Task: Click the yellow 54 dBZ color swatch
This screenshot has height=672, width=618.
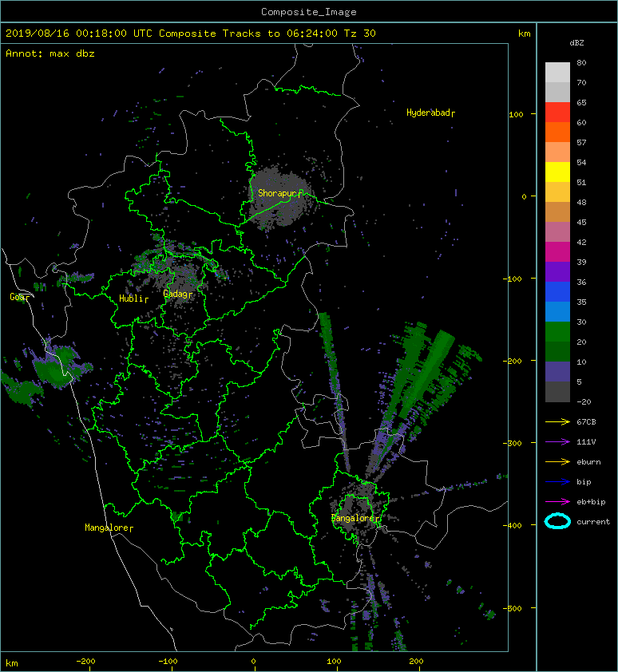Action: tap(557, 172)
